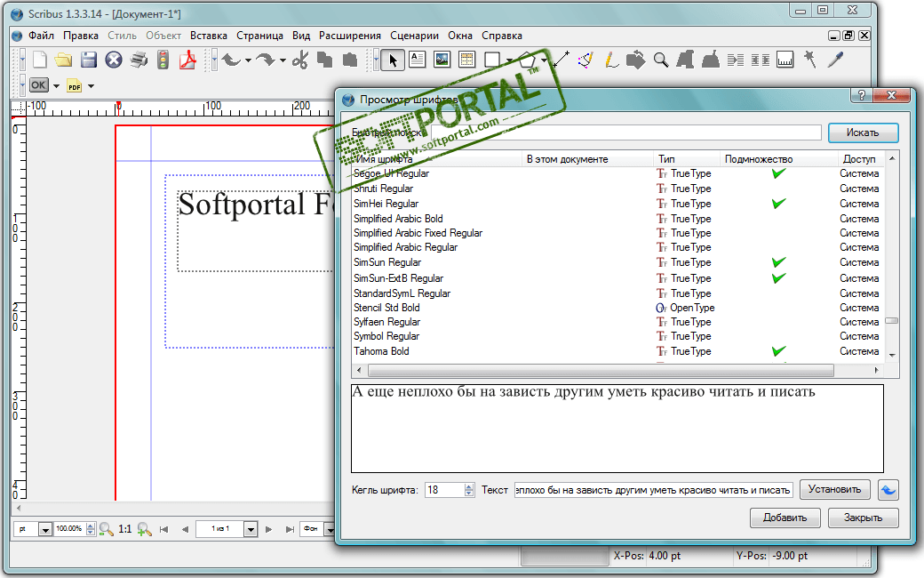Image resolution: width=924 pixels, height=578 pixels.
Task: Open the Правка menu
Action: 81,36
